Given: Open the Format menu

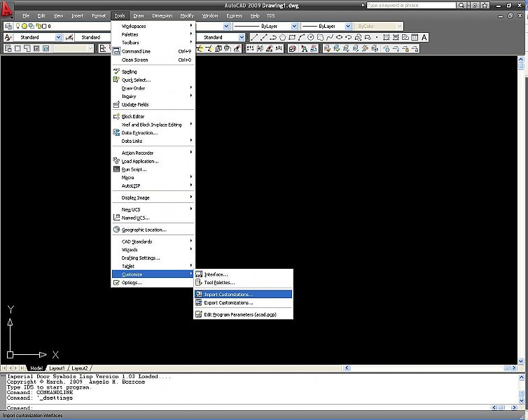Looking at the screenshot, I should (x=99, y=16).
